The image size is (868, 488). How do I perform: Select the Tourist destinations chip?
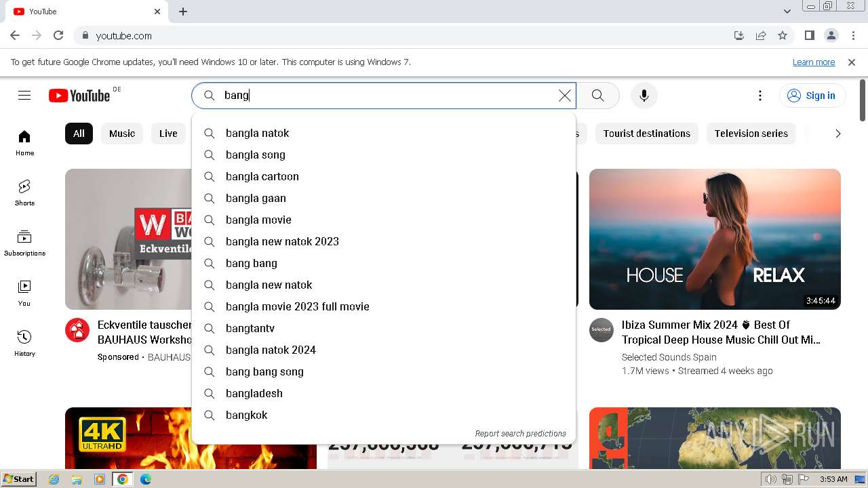pyautogui.click(x=646, y=134)
